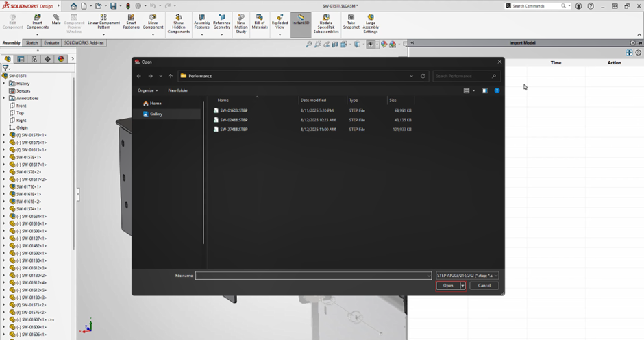This screenshot has width=644, height=340.
Task: Expand more FeatureManager tabs with the chevron
Action: 73,59
